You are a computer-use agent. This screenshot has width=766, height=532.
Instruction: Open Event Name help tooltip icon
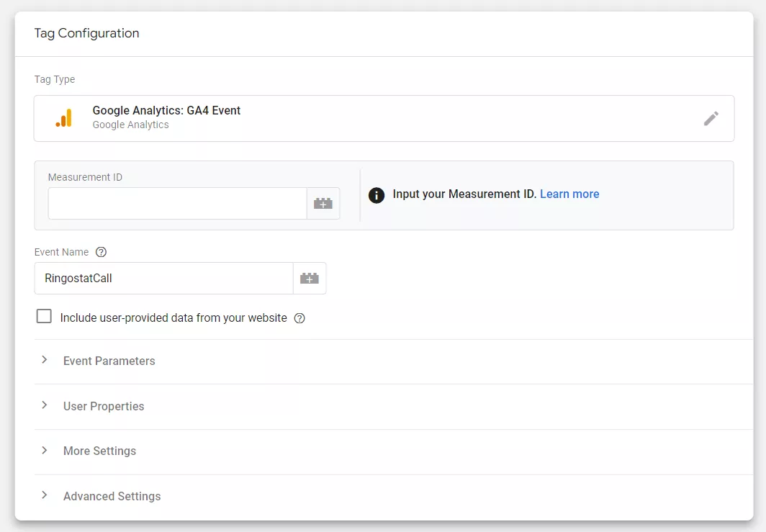point(101,252)
